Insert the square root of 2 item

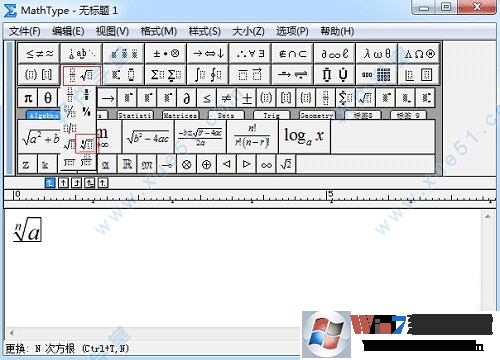(x=286, y=164)
